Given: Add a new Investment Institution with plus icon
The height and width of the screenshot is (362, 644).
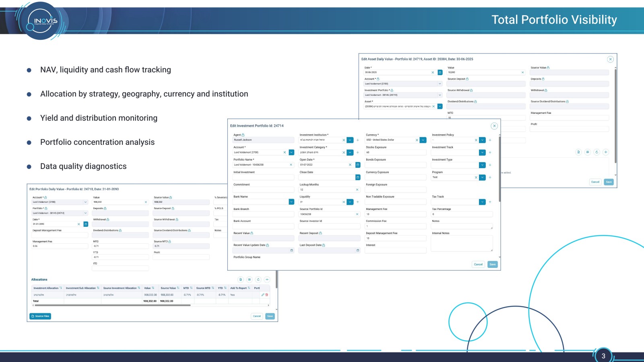Looking at the screenshot, I should tap(358, 140).
